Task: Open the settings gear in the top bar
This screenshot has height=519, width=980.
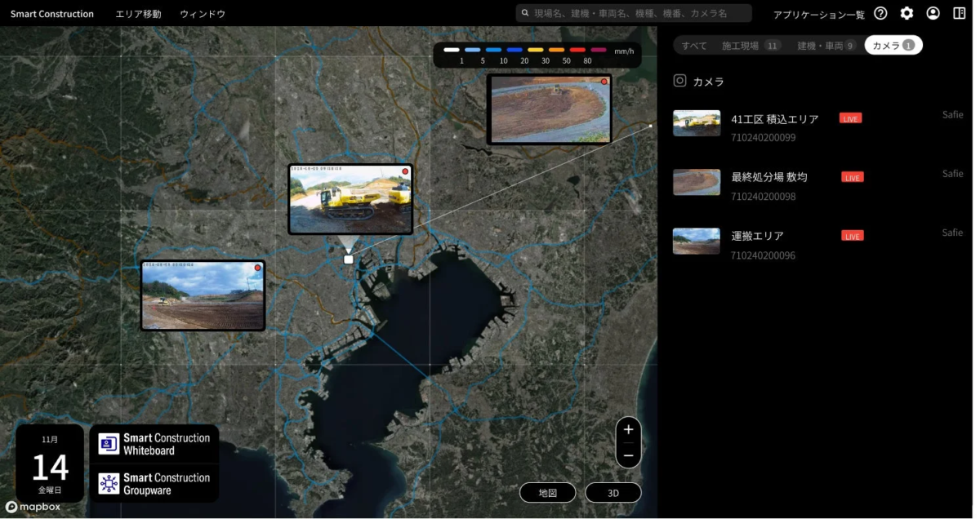Action: coord(906,13)
